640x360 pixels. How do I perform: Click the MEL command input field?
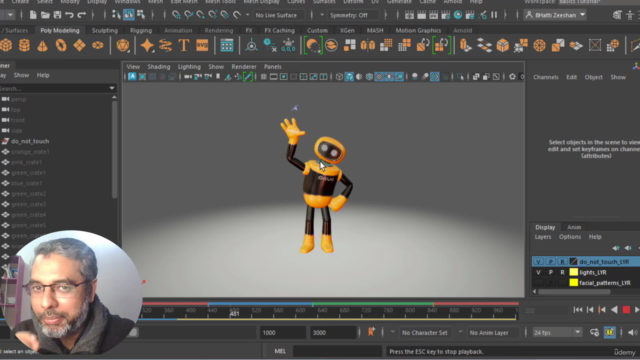[337, 351]
